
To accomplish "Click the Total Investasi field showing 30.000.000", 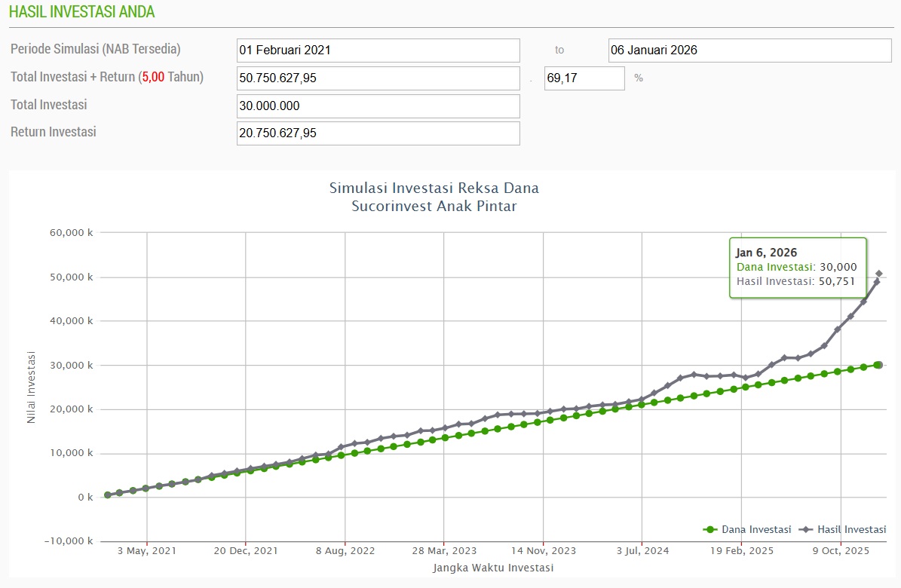I will pos(378,106).
